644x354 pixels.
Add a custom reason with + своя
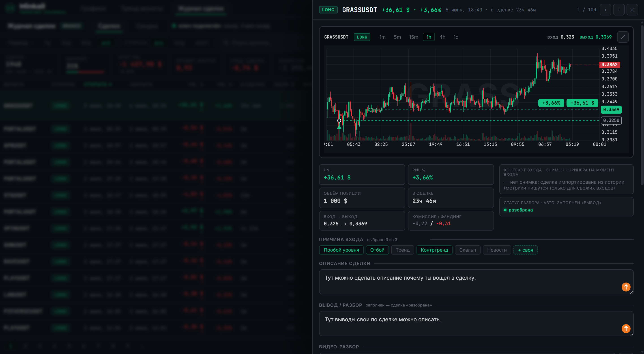point(525,250)
